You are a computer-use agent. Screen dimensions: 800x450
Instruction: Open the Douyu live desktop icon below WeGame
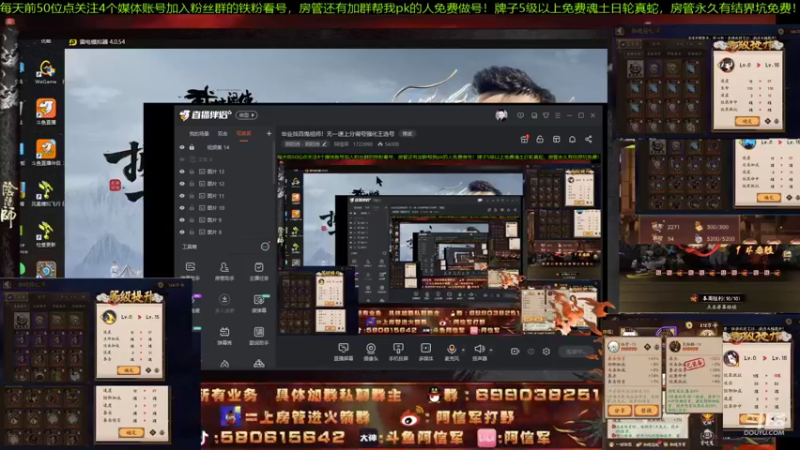[x=46, y=112]
